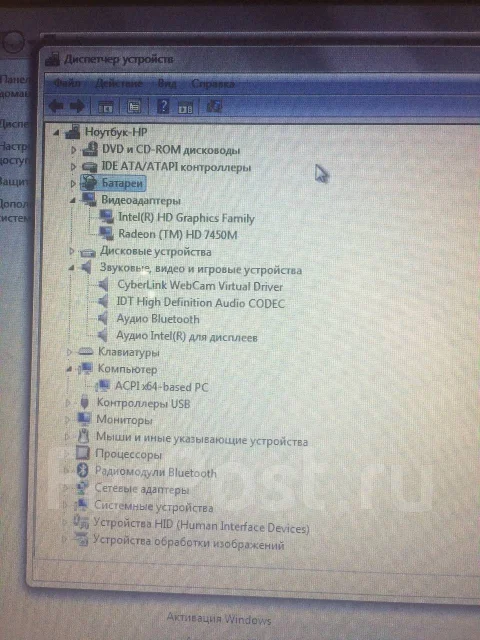Screen dimensions: 480x640
Task: Click the Контроллеры USB plug icon
Action: point(84,402)
